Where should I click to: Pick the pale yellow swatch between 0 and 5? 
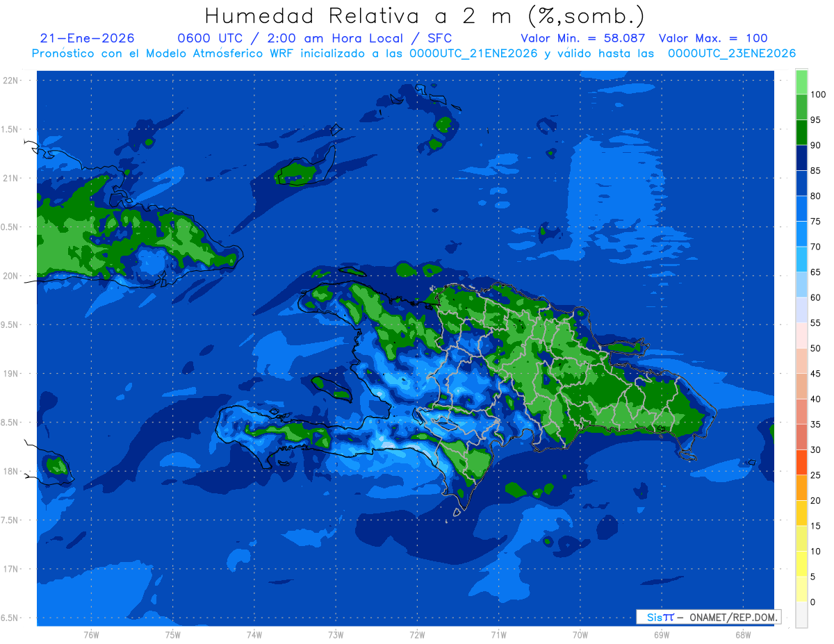point(801,589)
